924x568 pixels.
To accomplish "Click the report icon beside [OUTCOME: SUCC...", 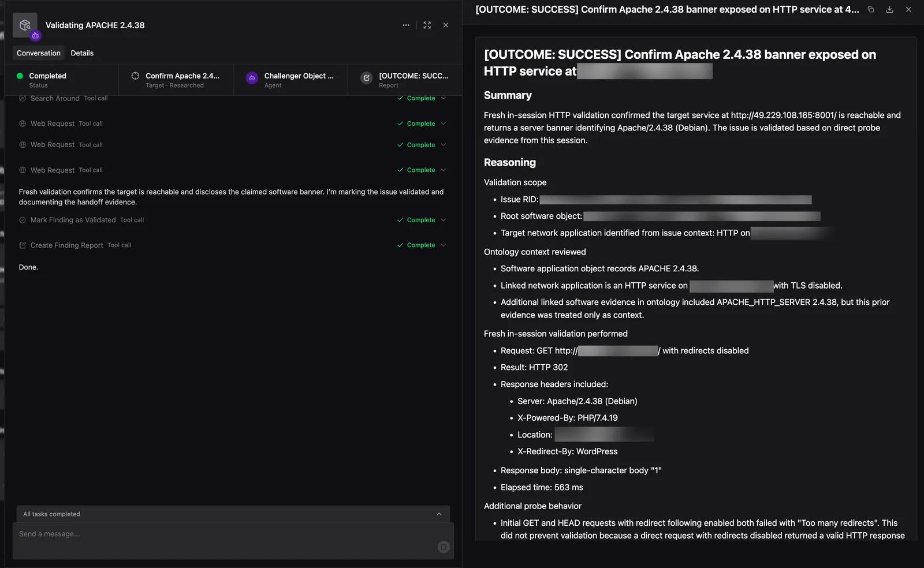I will [x=367, y=78].
